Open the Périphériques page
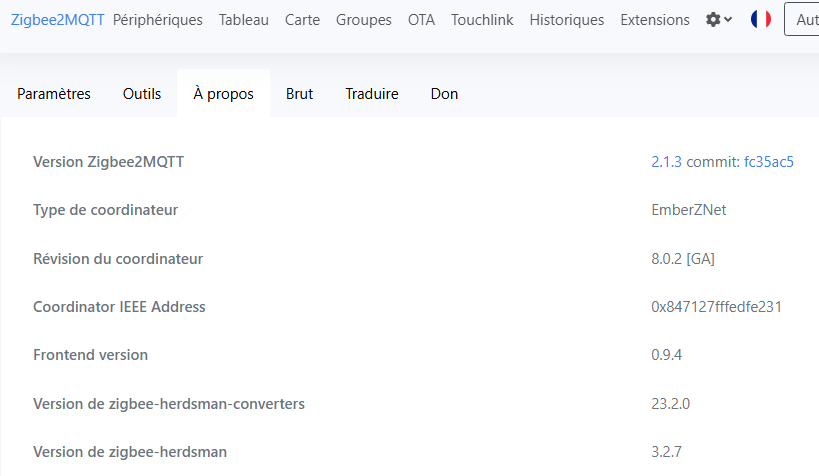The height and width of the screenshot is (476, 819). tap(158, 20)
